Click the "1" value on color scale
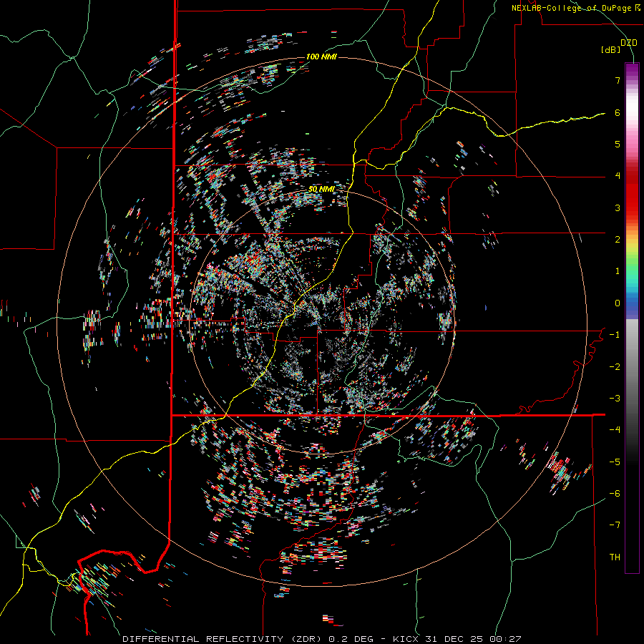Viewport: 644px width, 644px height. [x=618, y=271]
